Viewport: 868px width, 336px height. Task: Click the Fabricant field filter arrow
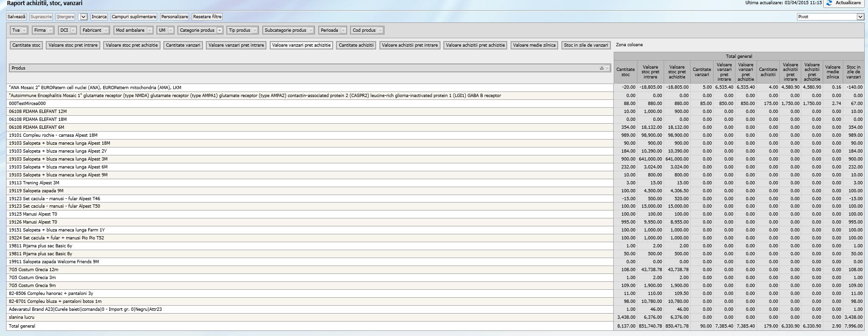point(106,30)
